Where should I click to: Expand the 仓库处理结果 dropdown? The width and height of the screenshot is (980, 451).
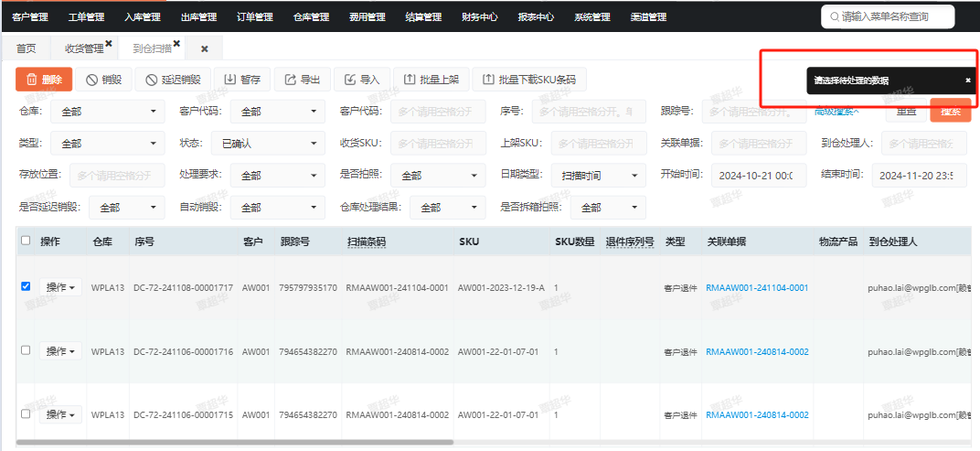point(448,208)
